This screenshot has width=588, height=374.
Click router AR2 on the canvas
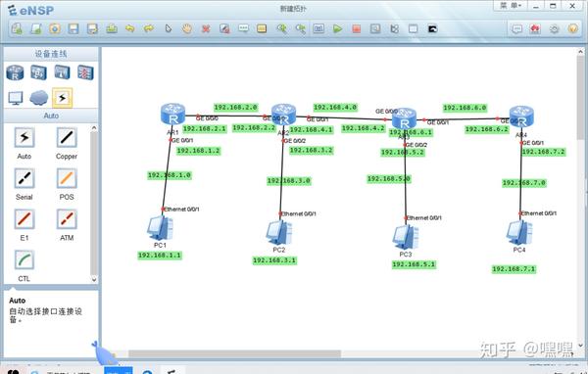pos(283,115)
